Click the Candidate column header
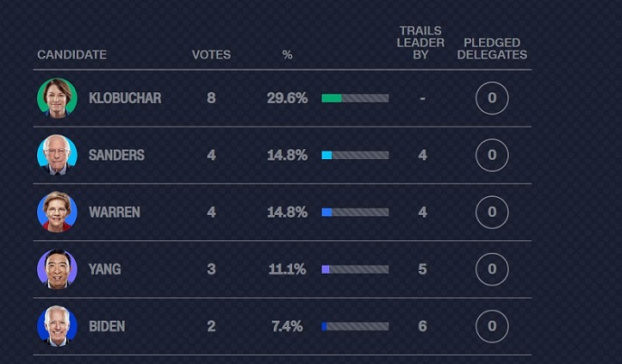 [71, 54]
